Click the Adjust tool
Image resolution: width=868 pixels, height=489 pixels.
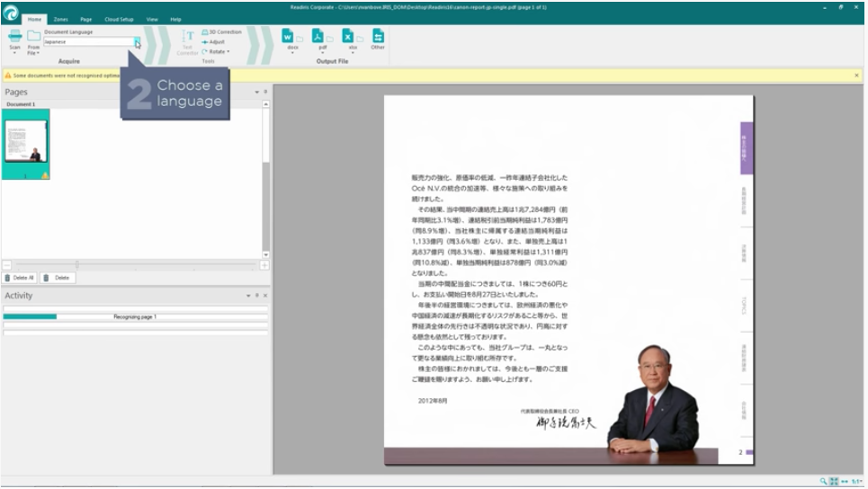pyautogui.click(x=214, y=41)
